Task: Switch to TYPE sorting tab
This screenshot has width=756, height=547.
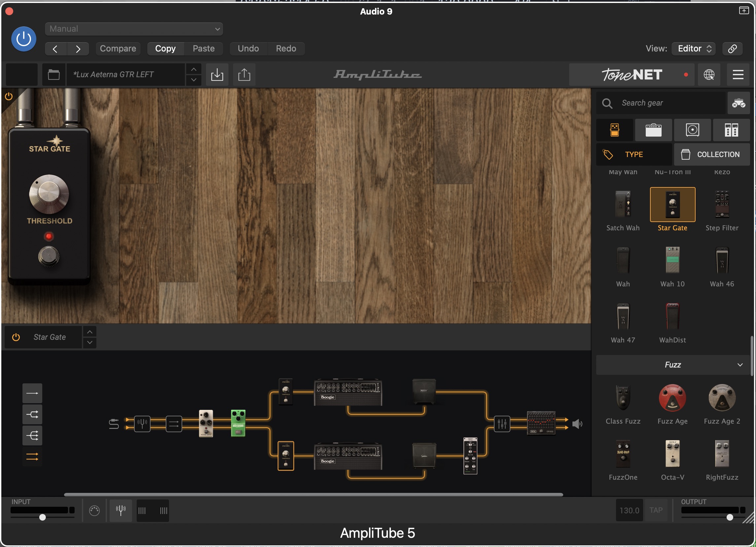Action: pos(634,155)
